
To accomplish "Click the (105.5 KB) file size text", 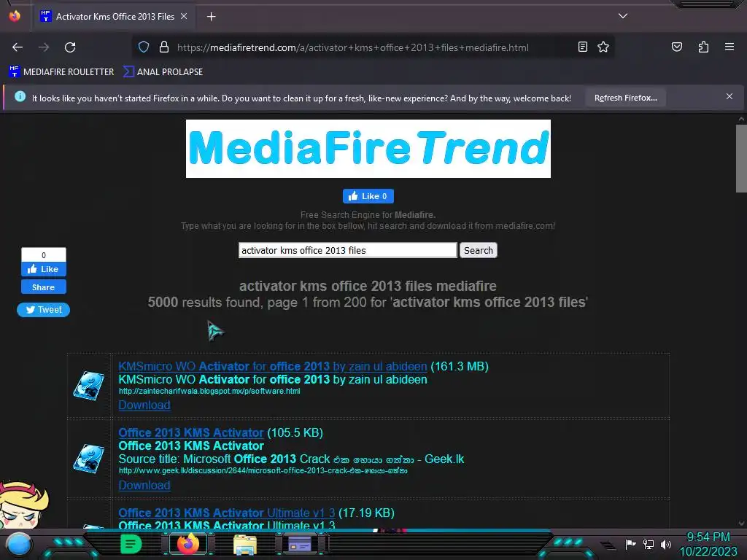I will (295, 432).
